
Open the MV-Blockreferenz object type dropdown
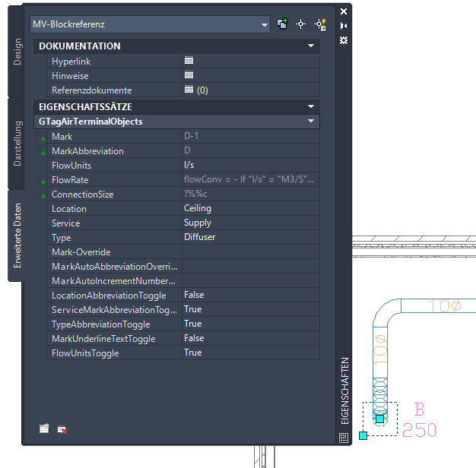point(150,24)
